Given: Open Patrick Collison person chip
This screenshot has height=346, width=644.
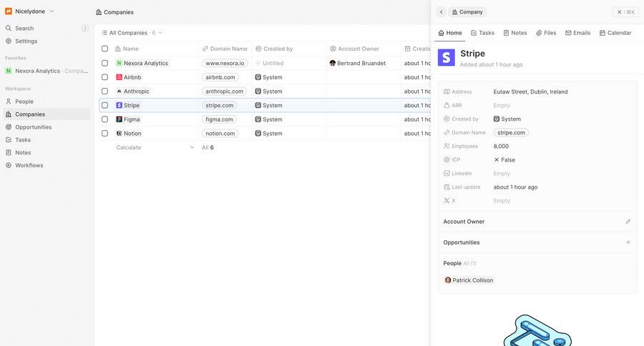Looking at the screenshot, I should [x=469, y=280].
